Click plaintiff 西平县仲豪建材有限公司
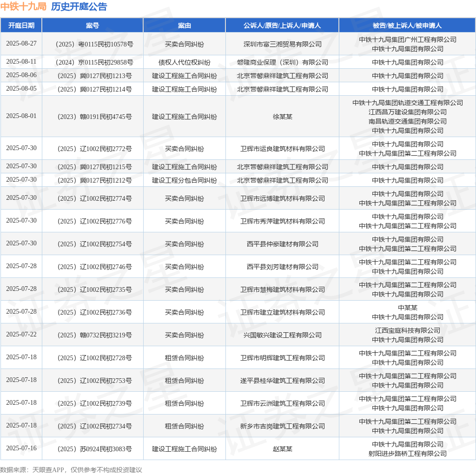 pos(282,244)
